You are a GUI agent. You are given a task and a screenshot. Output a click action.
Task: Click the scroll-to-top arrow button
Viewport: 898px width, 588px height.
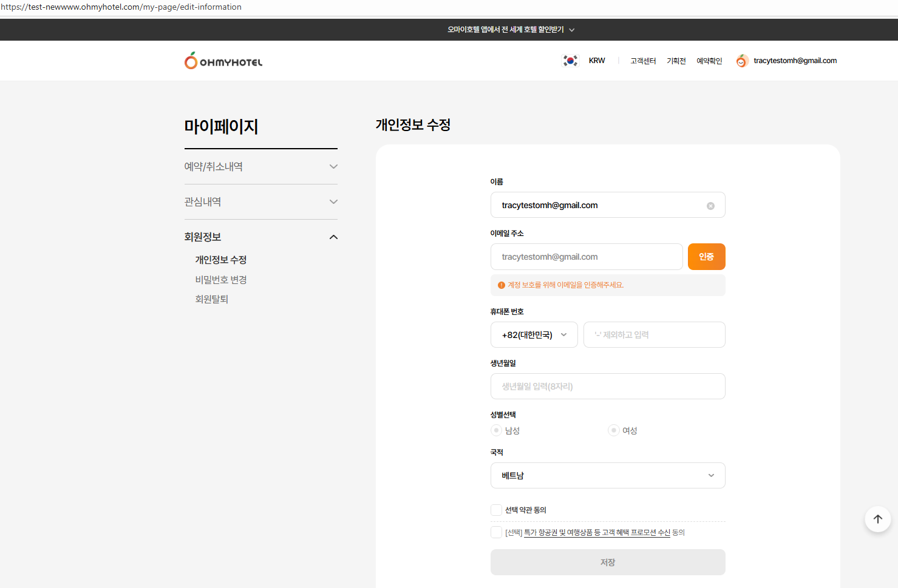click(877, 519)
